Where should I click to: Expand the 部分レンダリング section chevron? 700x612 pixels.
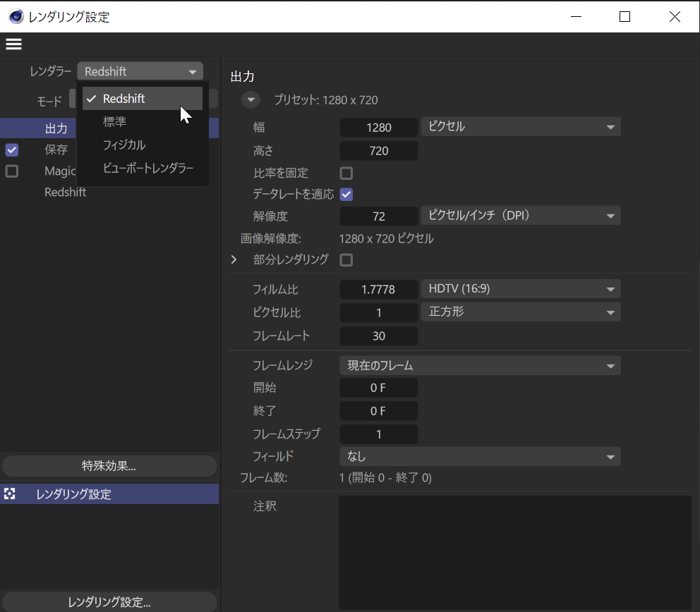(234, 259)
